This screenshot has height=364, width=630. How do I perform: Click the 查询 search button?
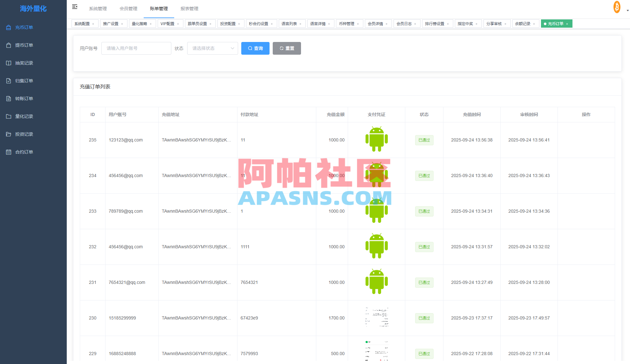255,48
